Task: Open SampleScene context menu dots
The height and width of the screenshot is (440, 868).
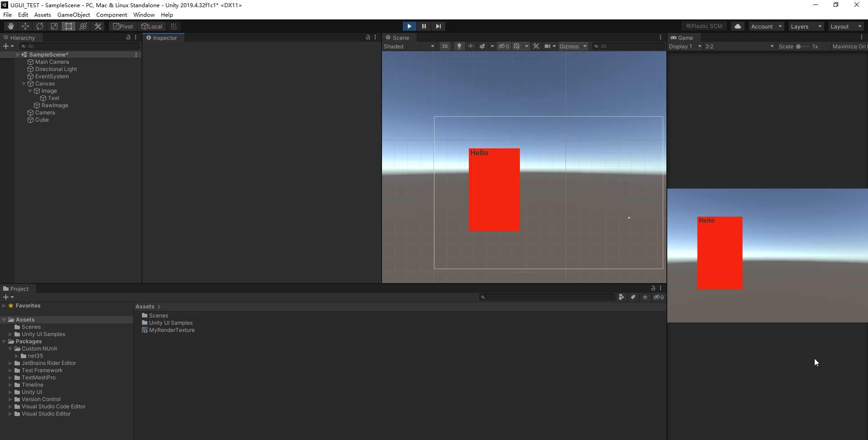Action: 136,55
